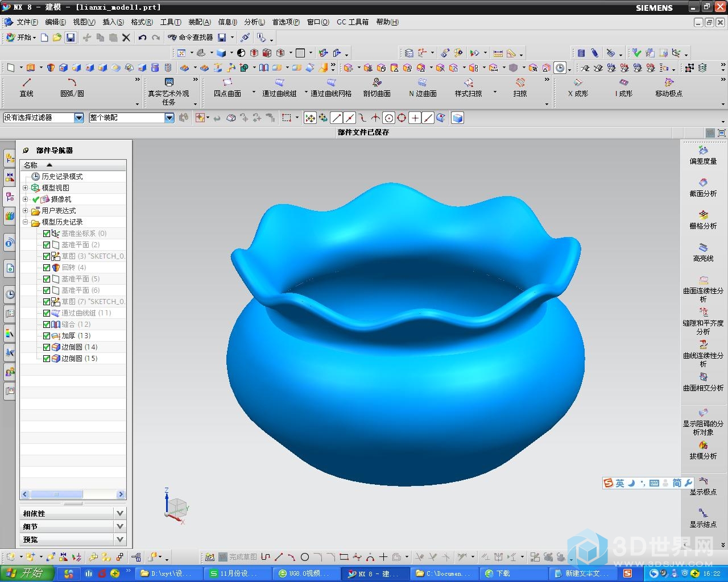Open the 帮助(H) menu
The image size is (728, 582).
(387, 22)
